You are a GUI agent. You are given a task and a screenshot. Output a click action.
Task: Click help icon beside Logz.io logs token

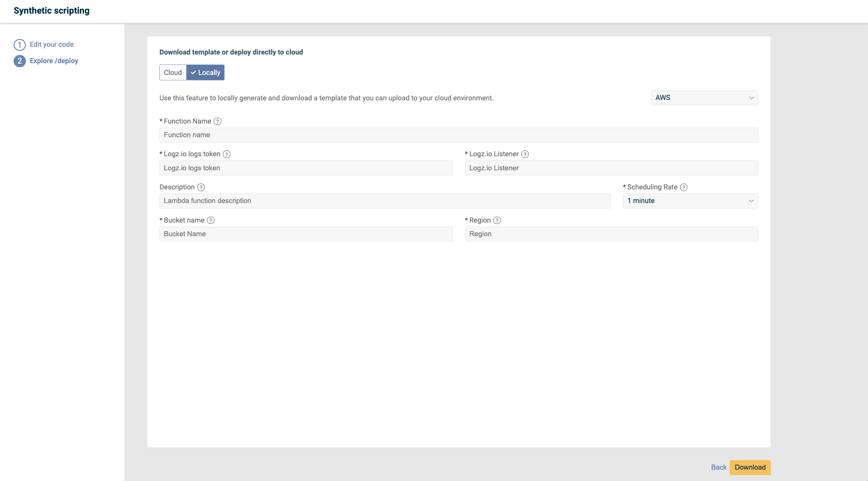pos(227,154)
